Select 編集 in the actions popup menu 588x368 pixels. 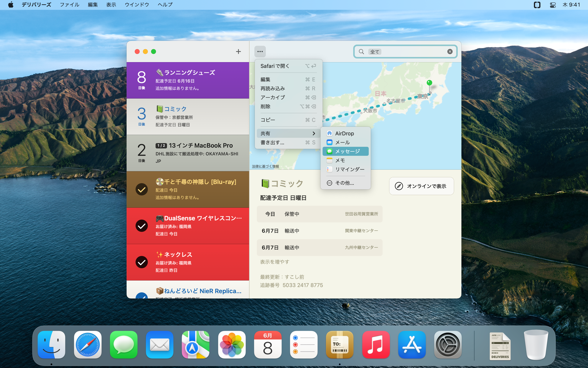click(288, 79)
